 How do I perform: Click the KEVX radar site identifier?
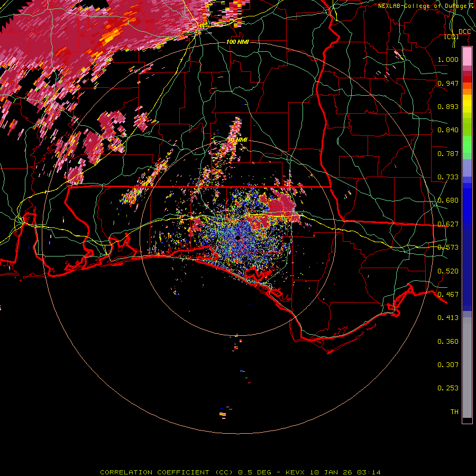pos(296,472)
